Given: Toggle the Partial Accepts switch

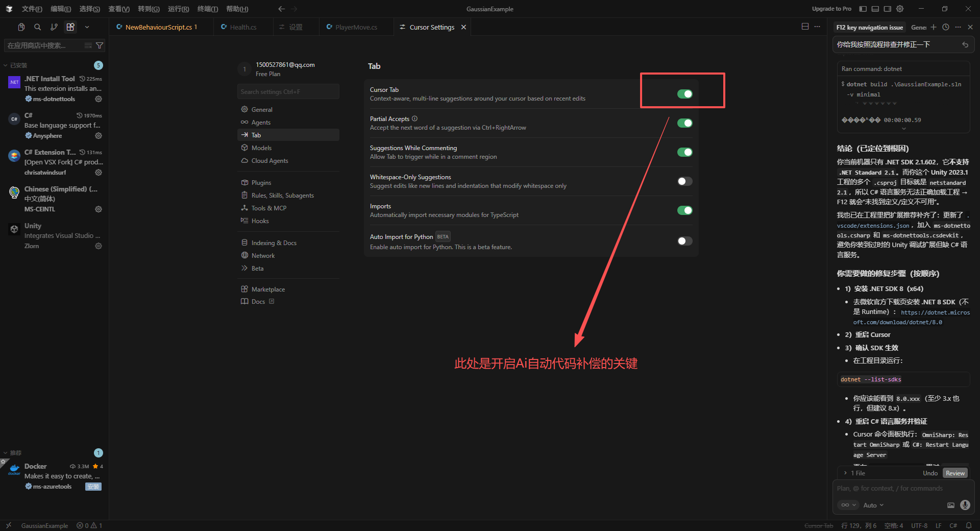Looking at the screenshot, I should point(684,123).
